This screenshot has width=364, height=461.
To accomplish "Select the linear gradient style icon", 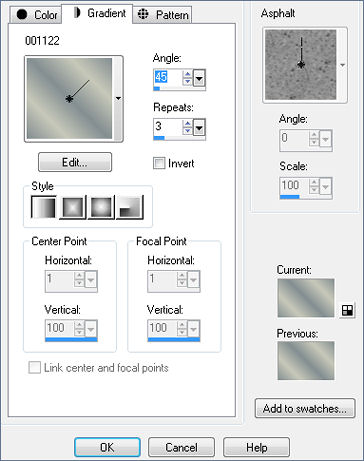I will tap(44, 207).
